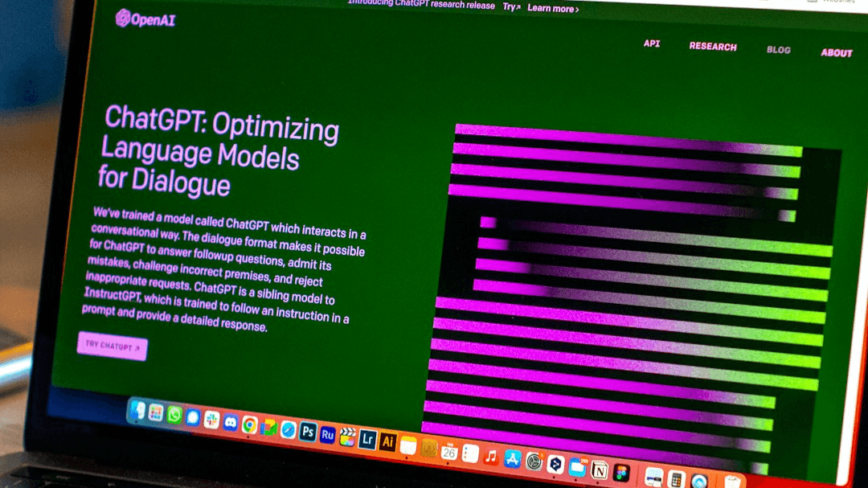Open the About nav item
This screenshot has height=488, width=868.
coord(837,52)
